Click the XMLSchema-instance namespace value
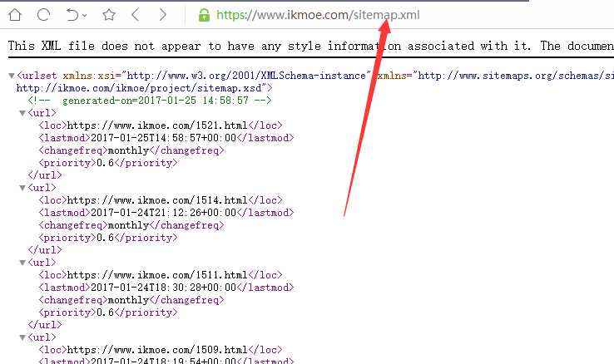 point(246,76)
